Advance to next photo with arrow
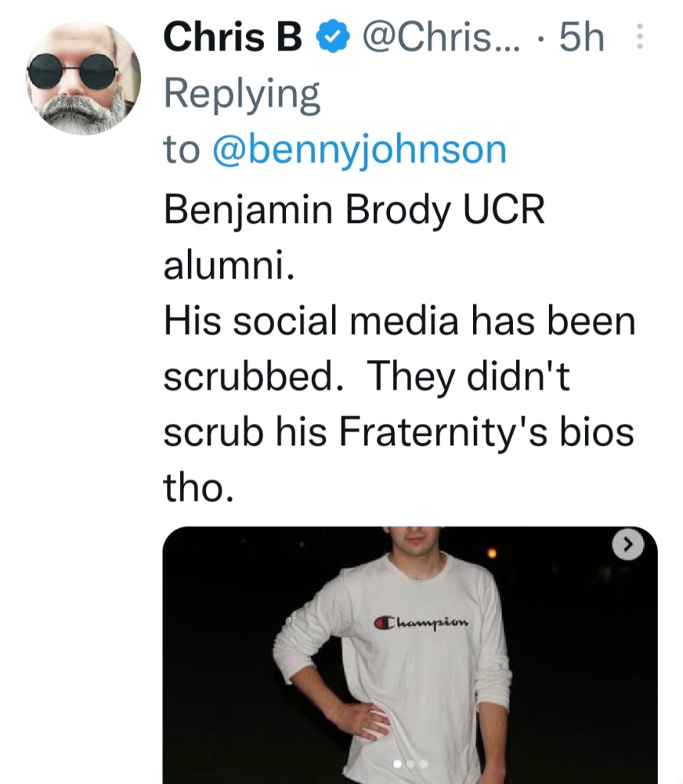 pos(627,546)
